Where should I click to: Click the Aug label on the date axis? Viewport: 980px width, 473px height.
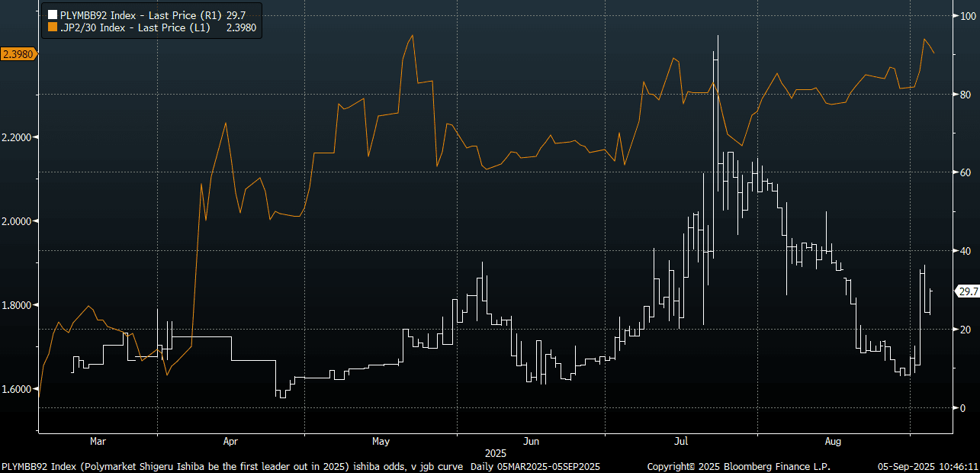833,441
